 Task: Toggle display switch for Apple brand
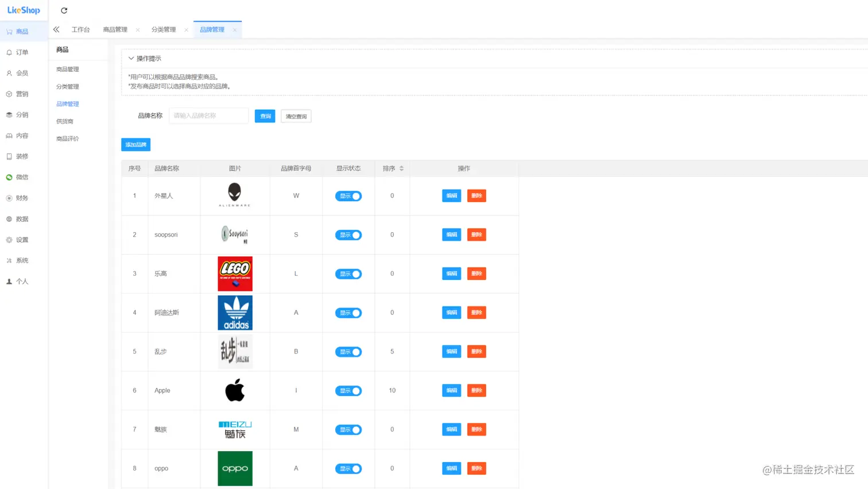[x=348, y=391]
